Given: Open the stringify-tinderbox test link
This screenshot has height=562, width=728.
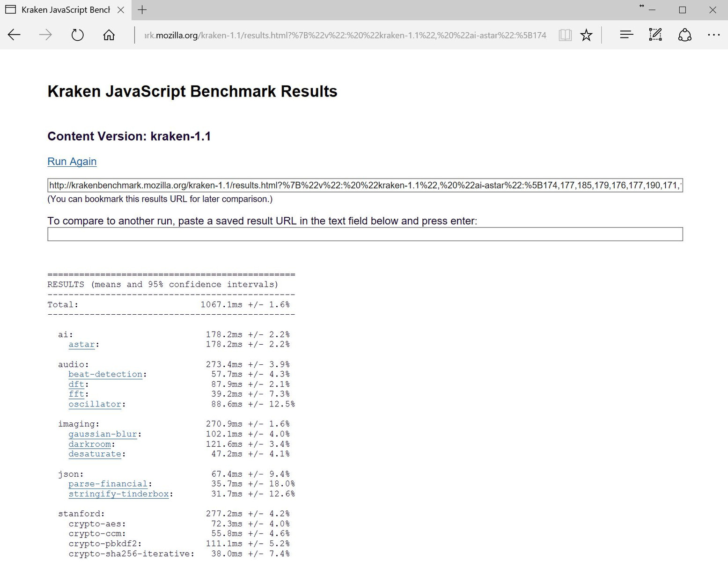Looking at the screenshot, I should coord(118,494).
